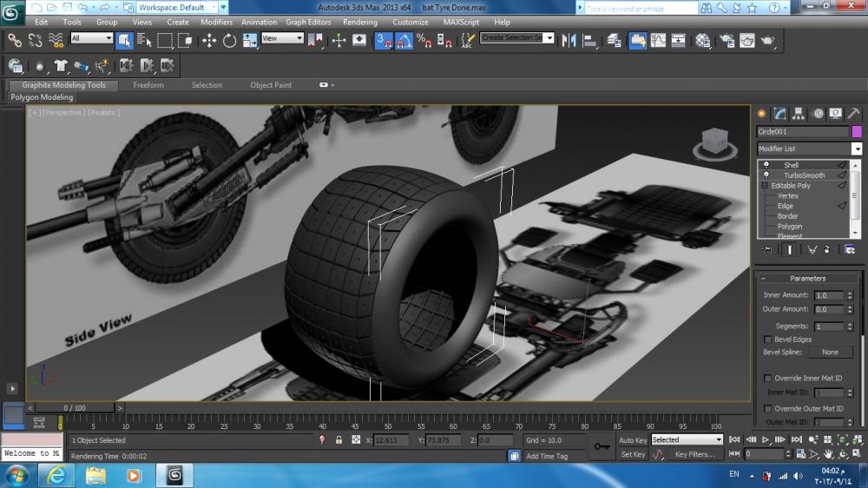Click the Render Setup teapot icon
Image resolution: width=868 pixels, height=488 pixels.
[x=727, y=40]
